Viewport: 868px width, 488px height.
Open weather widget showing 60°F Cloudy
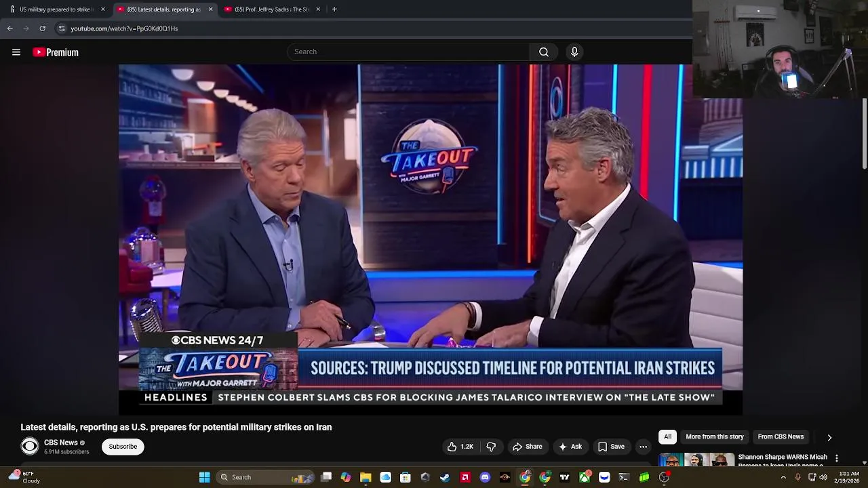(23, 477)
